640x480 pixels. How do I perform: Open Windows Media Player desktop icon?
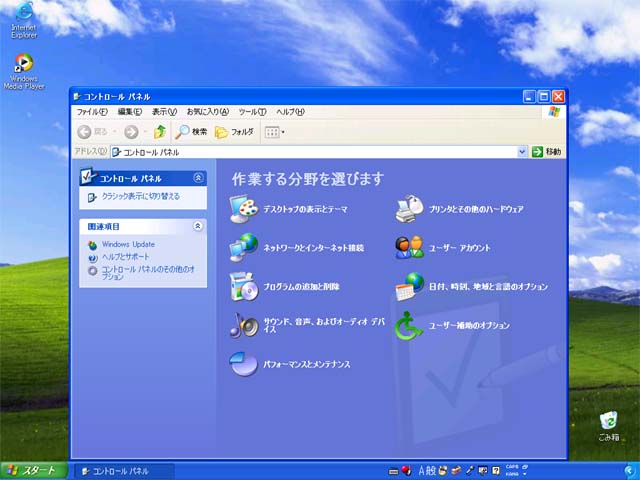24,71
